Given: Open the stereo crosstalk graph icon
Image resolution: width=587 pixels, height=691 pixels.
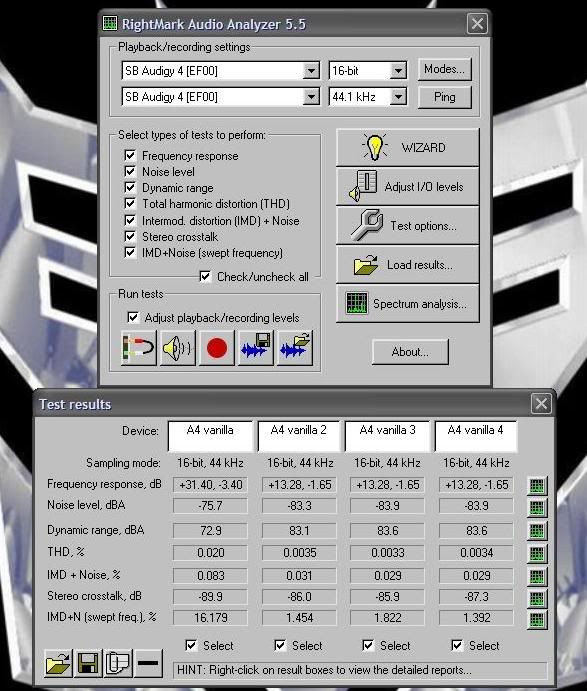Looking at the screenshot, I should tap(536, 598).
